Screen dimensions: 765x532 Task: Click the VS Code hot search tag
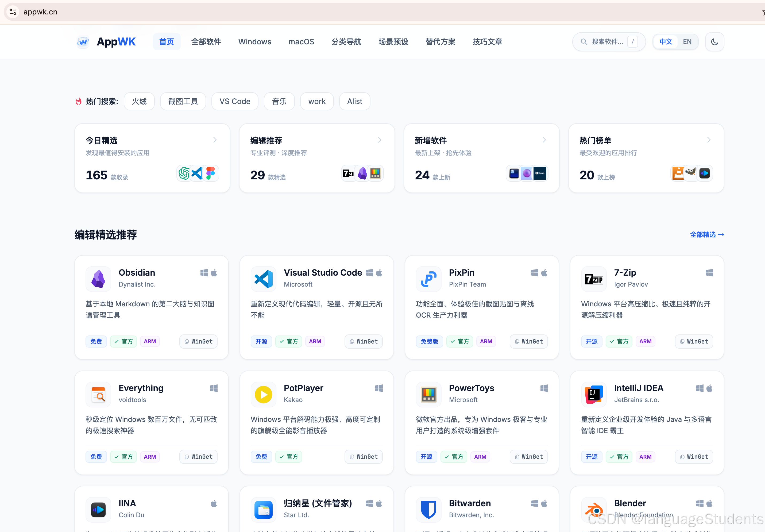coord(235,101)
